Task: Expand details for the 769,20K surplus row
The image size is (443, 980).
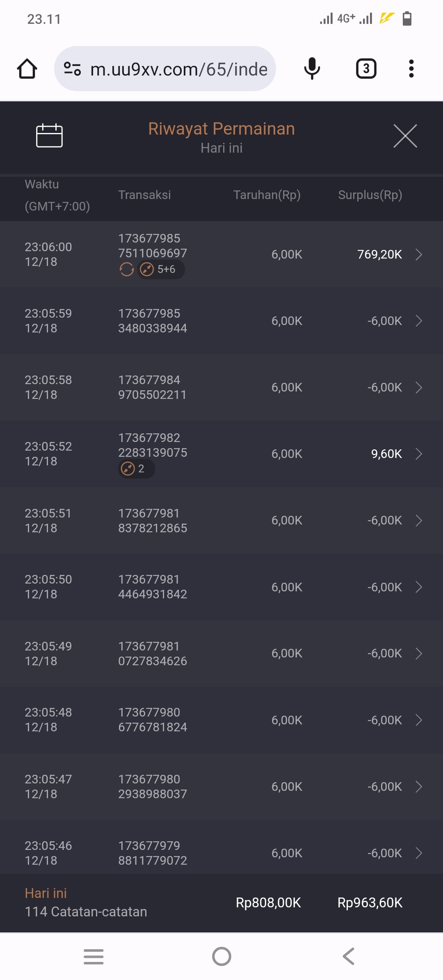Action: [418, 254]
